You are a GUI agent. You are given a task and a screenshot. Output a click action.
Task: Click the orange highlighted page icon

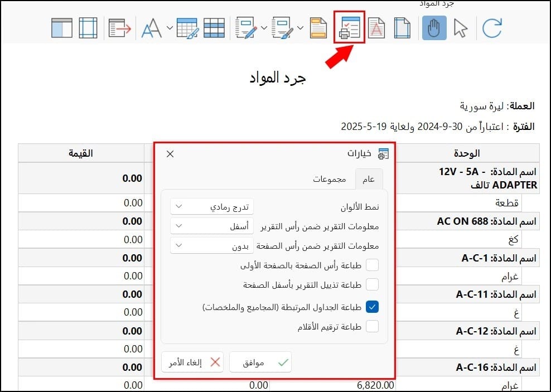[x=318, y=28]
